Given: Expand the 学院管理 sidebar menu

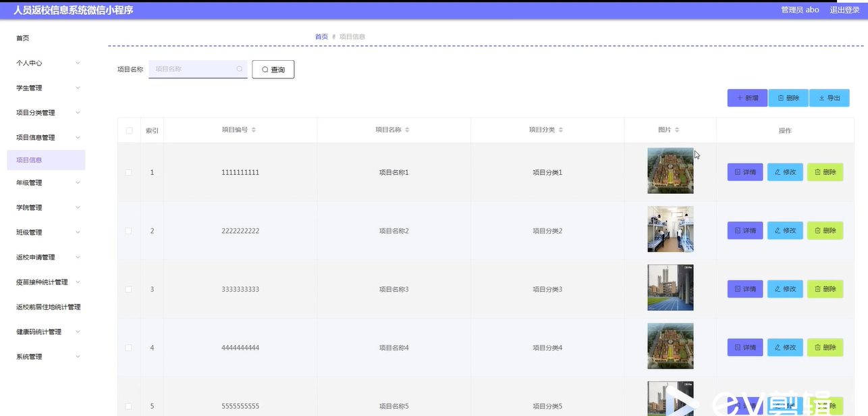Looking at the screenshot, I should pos(46,207).
